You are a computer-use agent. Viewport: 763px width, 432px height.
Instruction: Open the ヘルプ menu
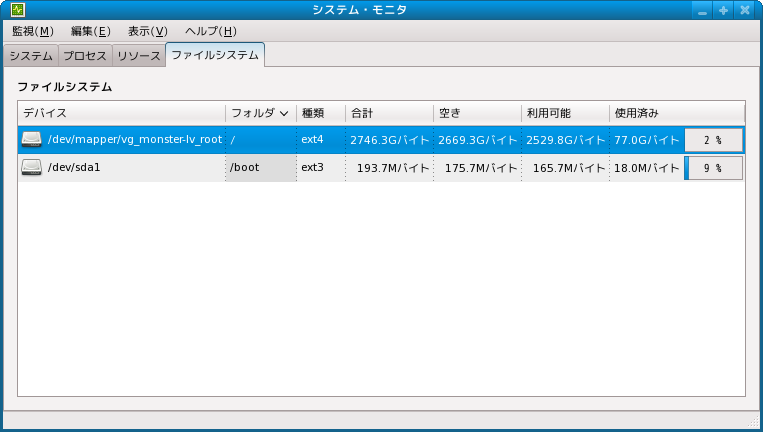coord(210,32)
